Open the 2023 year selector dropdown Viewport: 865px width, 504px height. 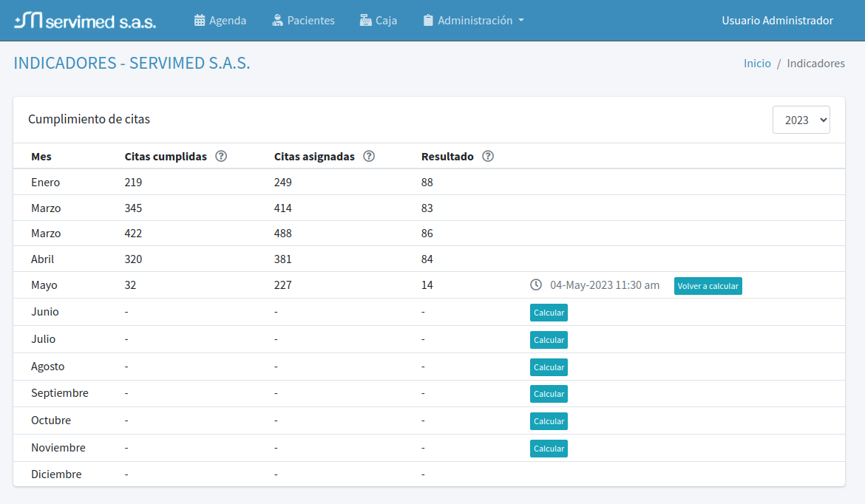801,120
